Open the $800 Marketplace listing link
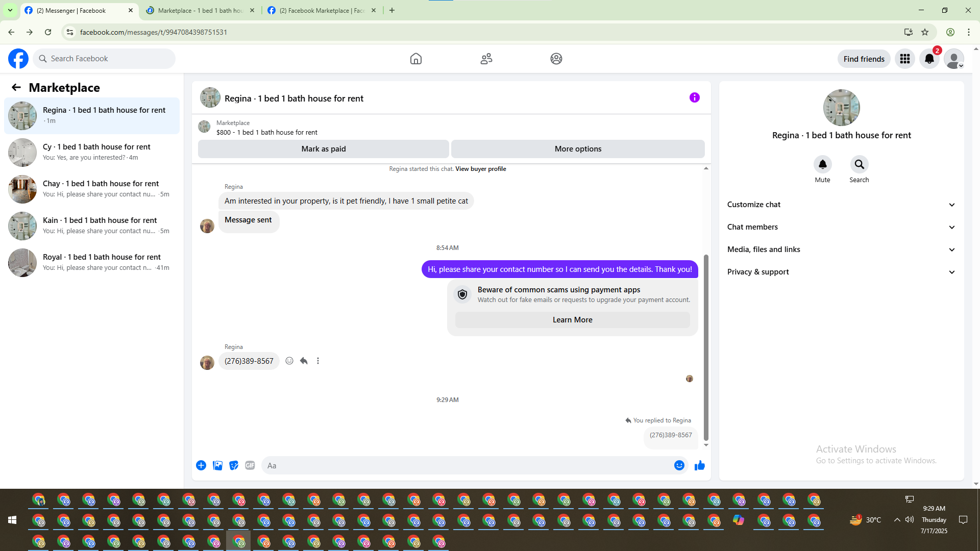 pos(266,132)
